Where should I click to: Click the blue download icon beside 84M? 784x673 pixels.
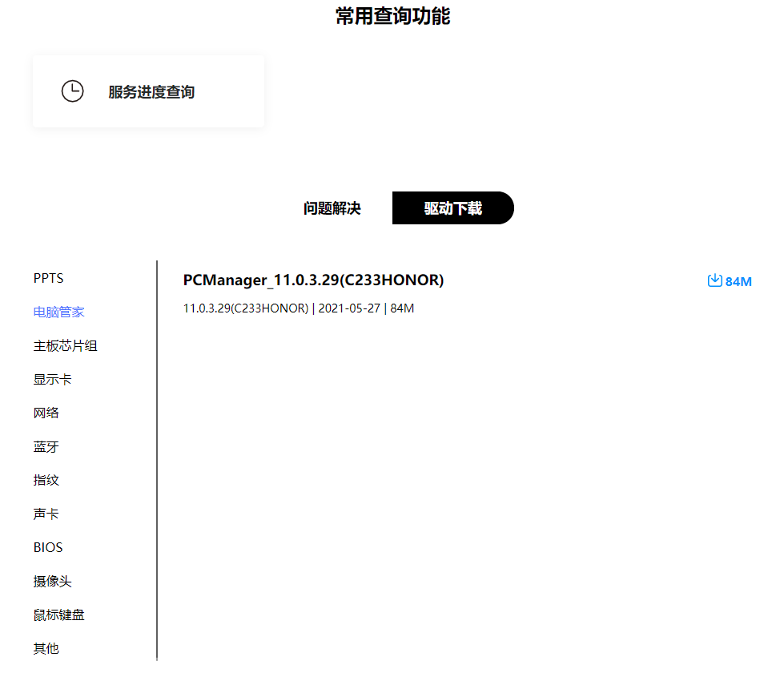714,280
